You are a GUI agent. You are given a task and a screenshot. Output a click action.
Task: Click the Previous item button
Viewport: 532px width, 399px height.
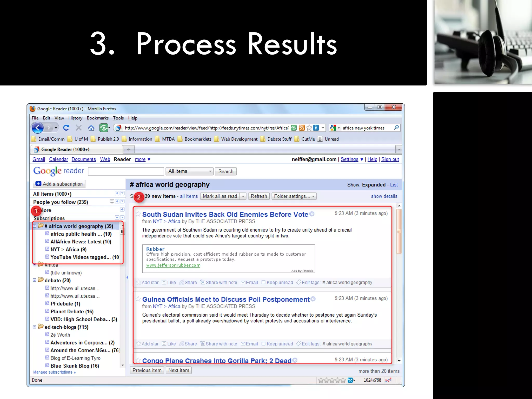click(147, 370)
